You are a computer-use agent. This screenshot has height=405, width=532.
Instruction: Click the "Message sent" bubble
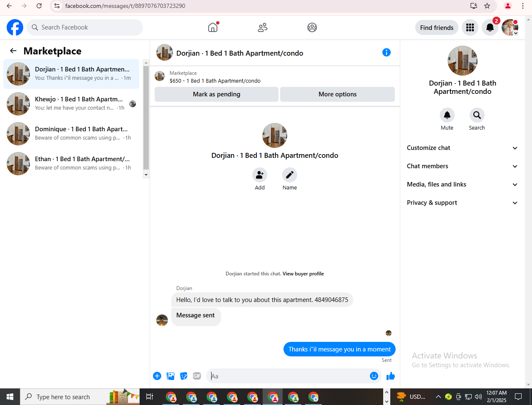196,317
